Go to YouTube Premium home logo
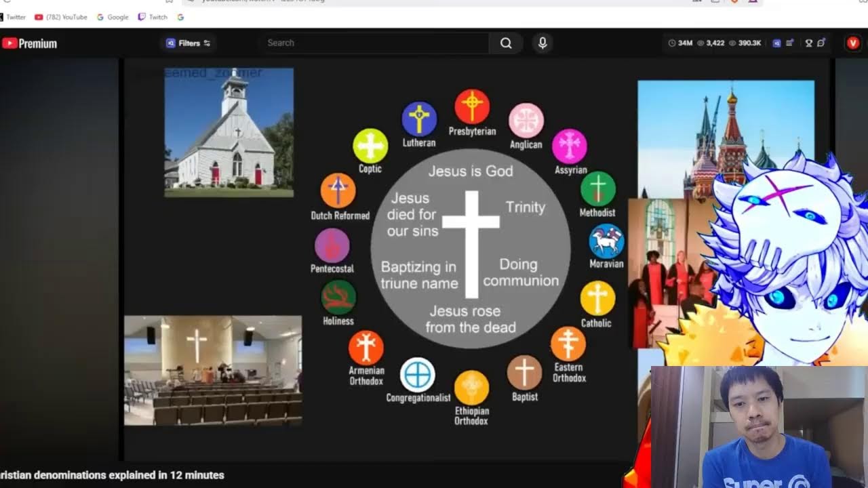The width and height of the screenshot is (868, 488). click(x=29, y=43)
